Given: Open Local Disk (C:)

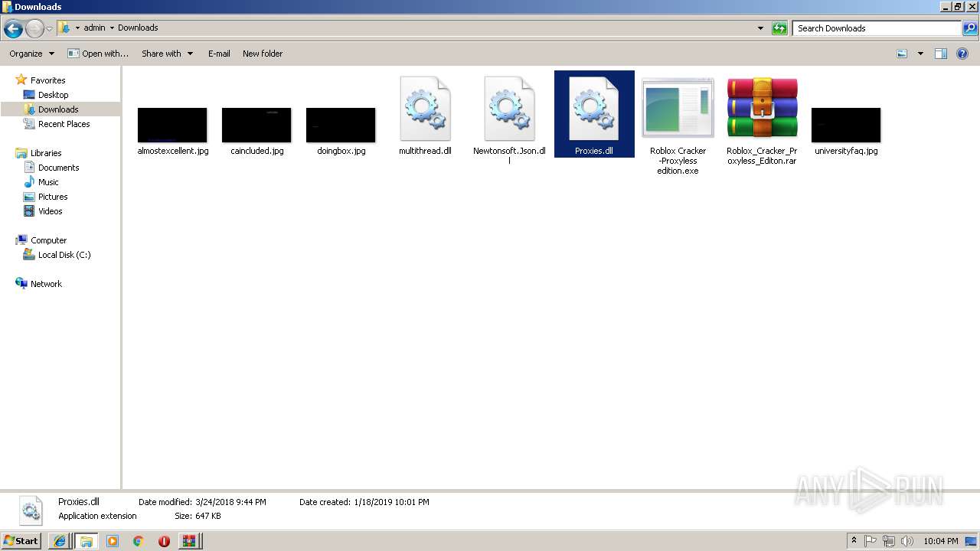Looking at the screenshot, I should pos(64,255).
